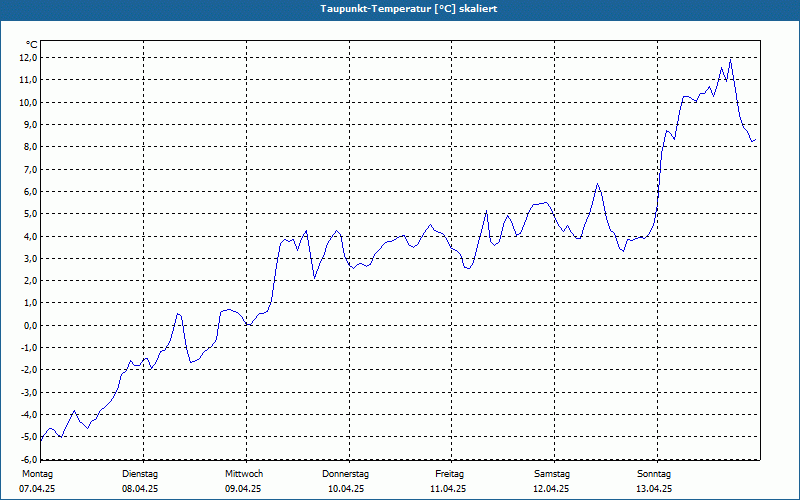This screenshot has height=500, width=800.
Task: Select the Dienstag day label
Action: coord(140,474)
